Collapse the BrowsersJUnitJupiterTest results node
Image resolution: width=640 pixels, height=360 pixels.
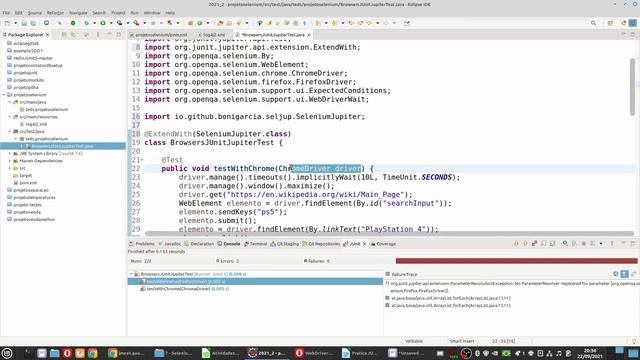coord(131,274)
